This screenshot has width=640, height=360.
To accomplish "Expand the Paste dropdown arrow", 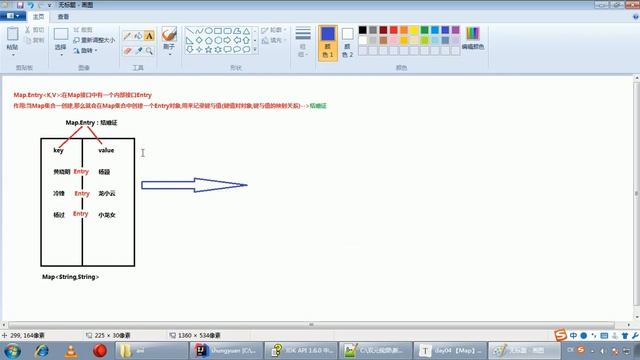I will 13,55.
